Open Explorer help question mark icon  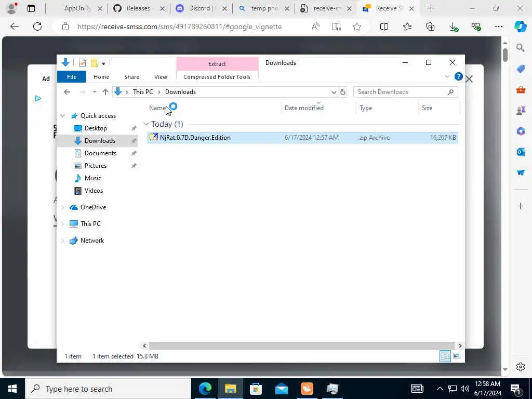(458, 77)
